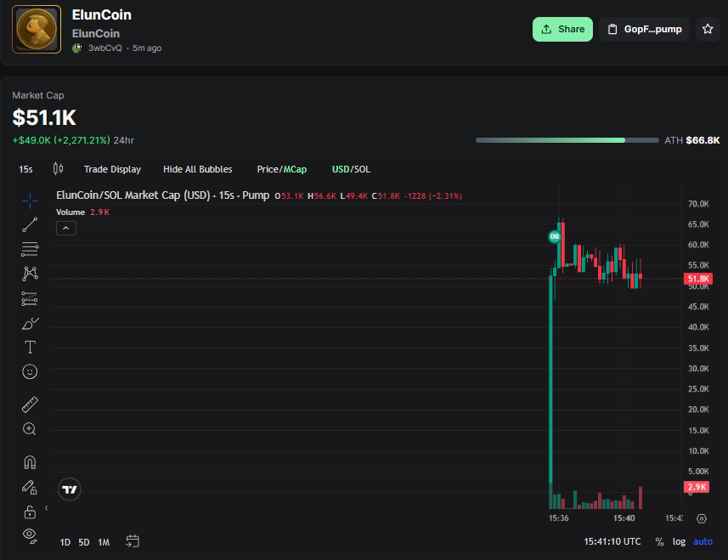Switch chart to Price mode
The height and width of the screenshot is (560, 728).
(268, 169)
